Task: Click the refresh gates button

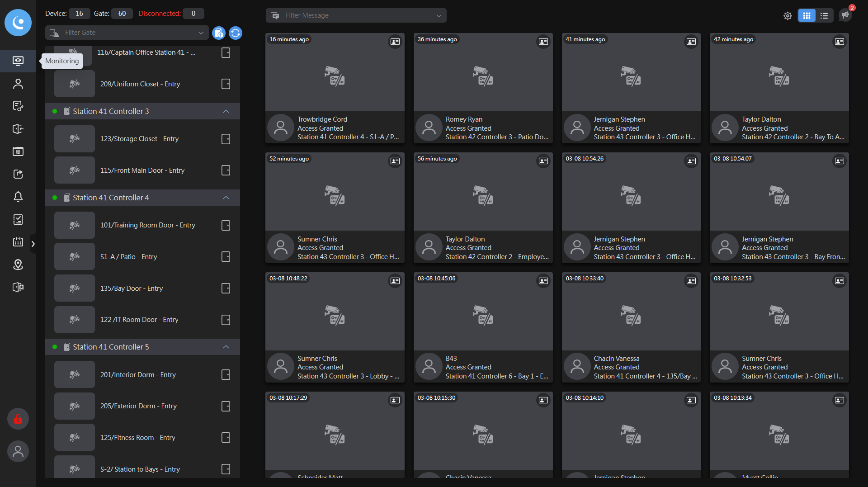Action: click(x=236, y=33)
